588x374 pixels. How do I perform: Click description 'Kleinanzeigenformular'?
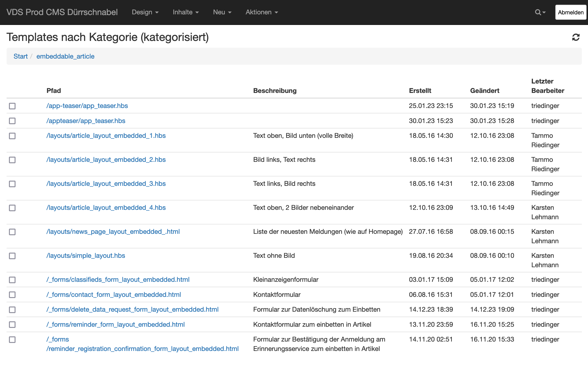click(x=286, y=279)
